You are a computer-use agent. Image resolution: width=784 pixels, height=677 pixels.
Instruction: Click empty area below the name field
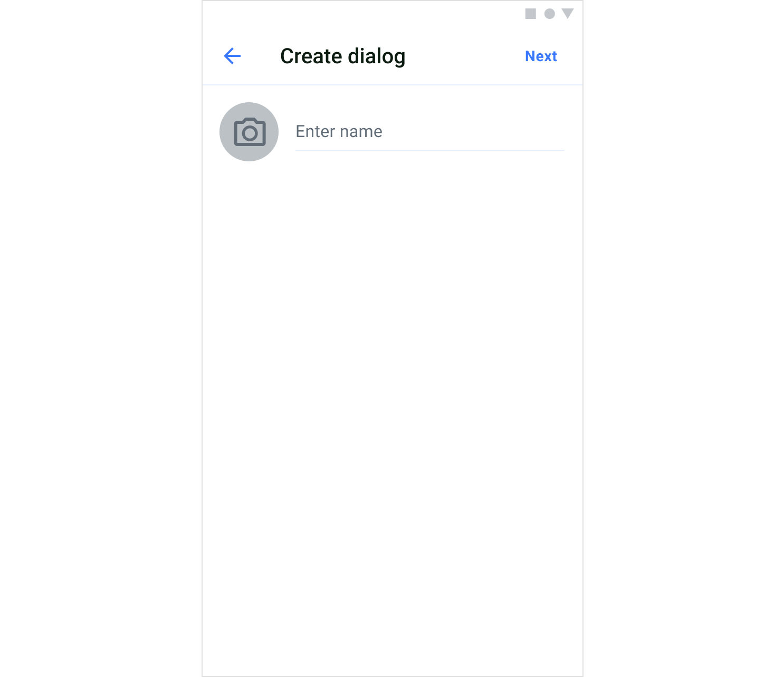[x=393, y=411]
